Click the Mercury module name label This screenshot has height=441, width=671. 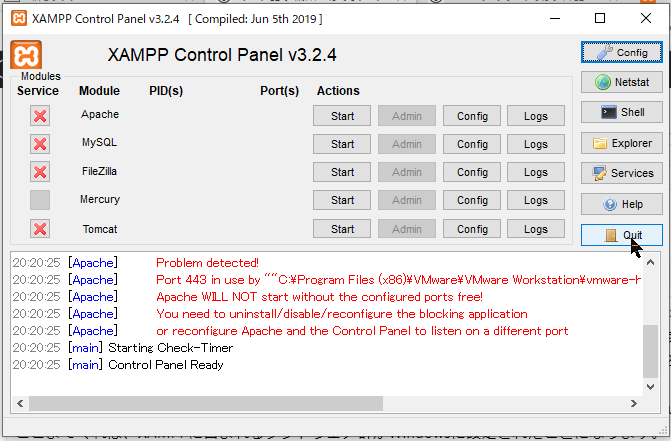100,199
